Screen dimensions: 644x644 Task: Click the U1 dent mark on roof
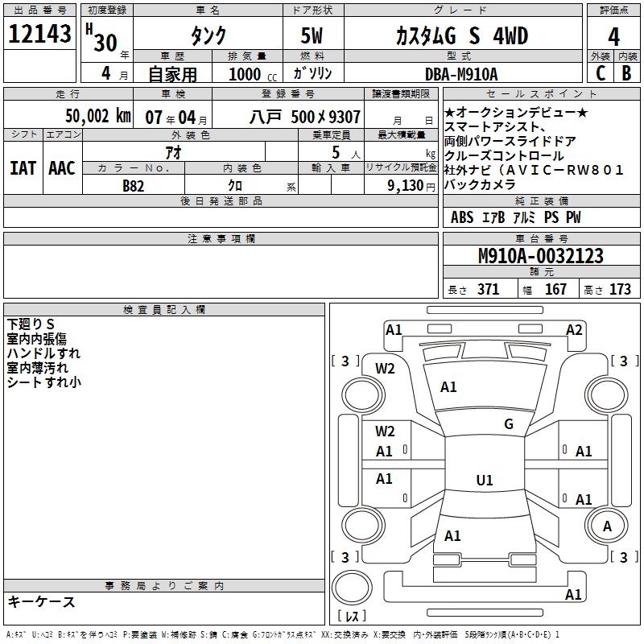(x=484, y=481)
